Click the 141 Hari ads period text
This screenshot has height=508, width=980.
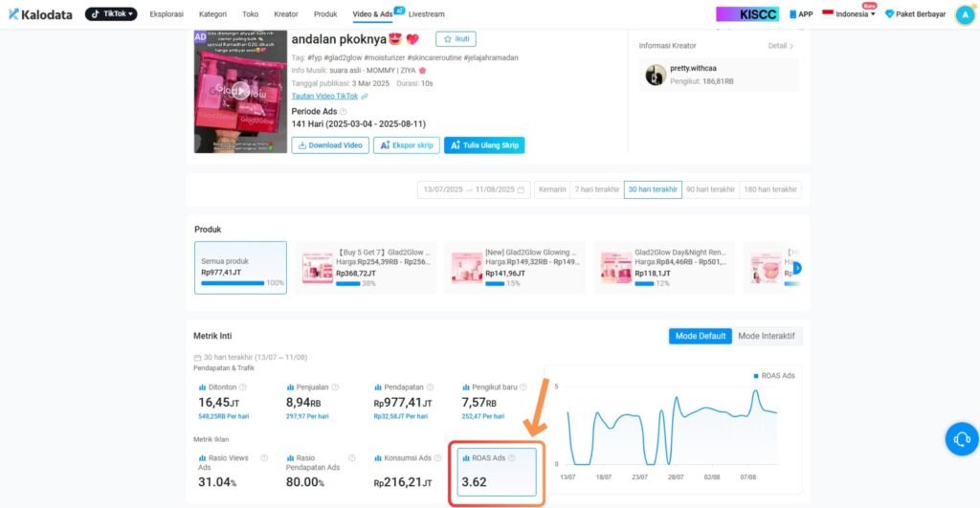click(x=358, y=123)
